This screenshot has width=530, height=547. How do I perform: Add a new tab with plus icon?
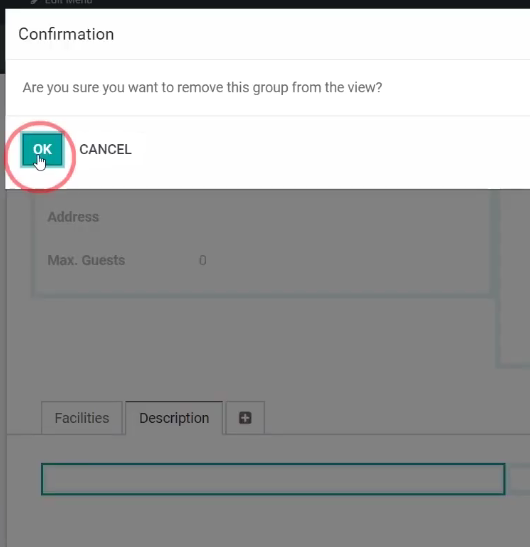point(245,418)
